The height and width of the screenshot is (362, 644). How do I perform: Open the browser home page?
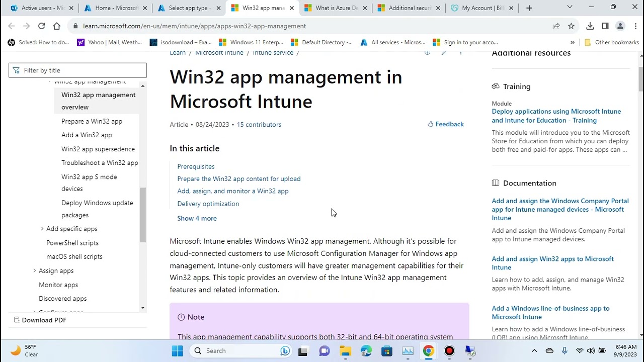tap(57, 26)
